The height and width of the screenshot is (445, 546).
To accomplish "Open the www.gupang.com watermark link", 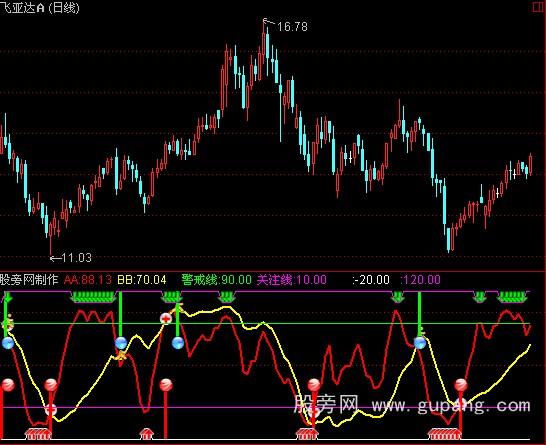I will (451, 406).
